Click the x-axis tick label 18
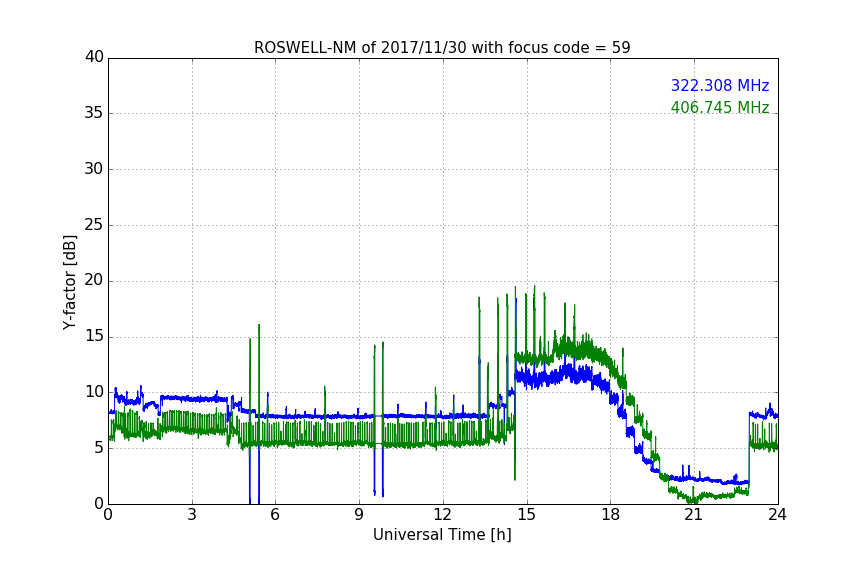The height and width of the screenshot is (576, 864). [x=610, y=515]
